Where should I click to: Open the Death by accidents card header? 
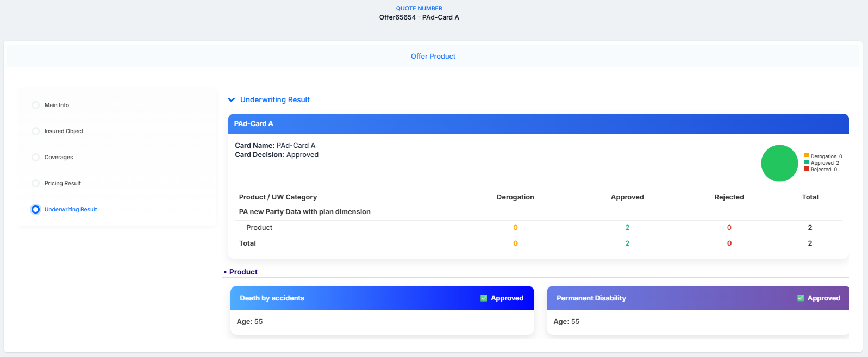(x=382, y=298)
